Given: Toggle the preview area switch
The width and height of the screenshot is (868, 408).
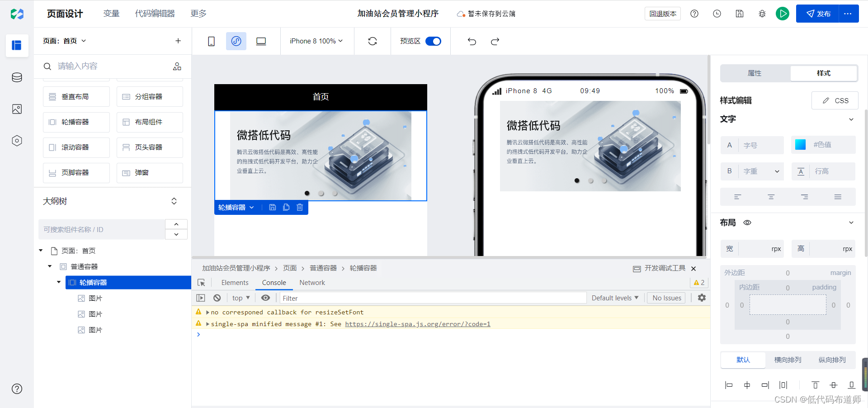Looking at the screenshot, I should pyautogui.click(x=434, y=41).
